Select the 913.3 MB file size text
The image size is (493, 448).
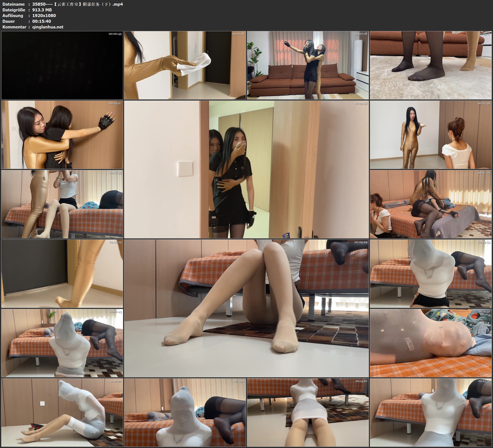(x=42, y=10)
